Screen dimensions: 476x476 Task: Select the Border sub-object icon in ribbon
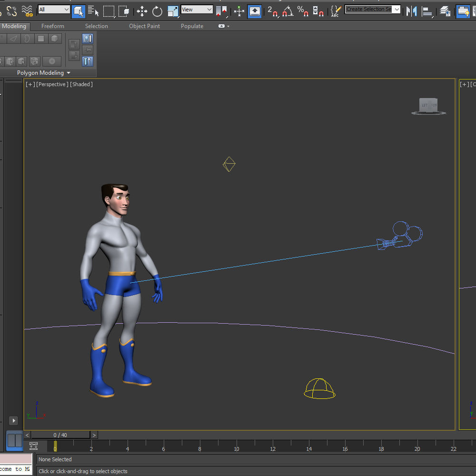click(x=27, y=39)
